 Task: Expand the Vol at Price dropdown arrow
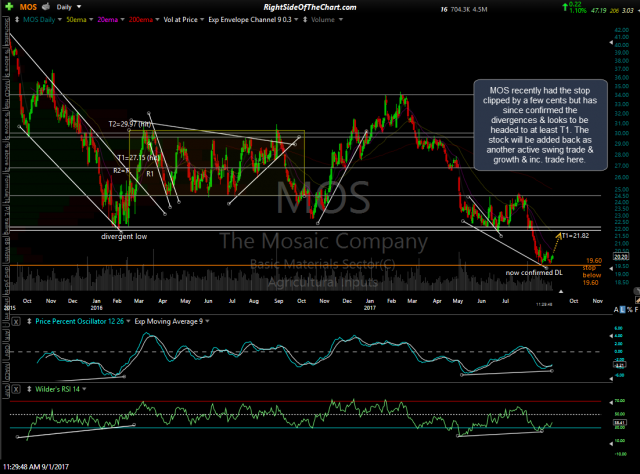coord(202,20)
